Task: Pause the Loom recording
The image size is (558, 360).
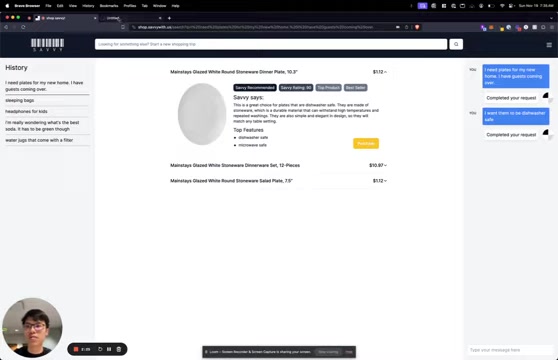Action: click(109, 349)
